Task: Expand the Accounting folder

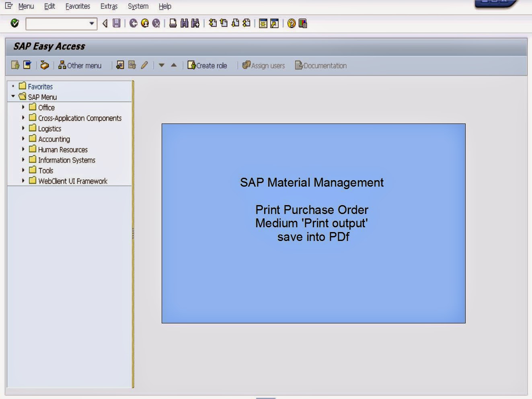Action: tap(23, 139)
